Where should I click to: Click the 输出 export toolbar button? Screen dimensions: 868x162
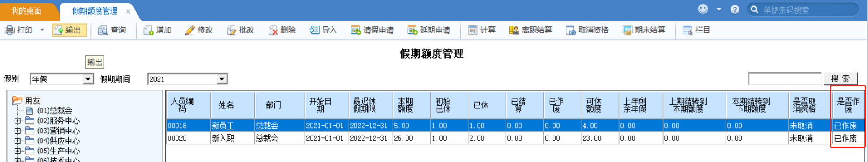click(69, 30)
